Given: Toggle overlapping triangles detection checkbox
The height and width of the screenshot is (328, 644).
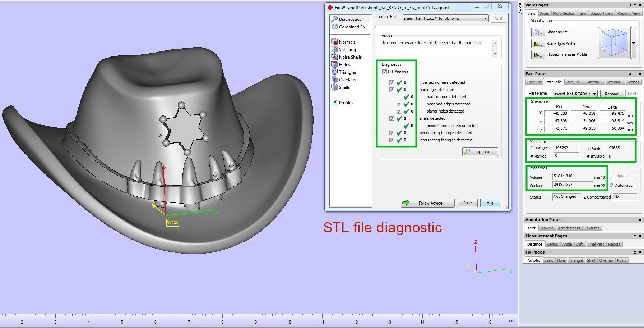Looking at the screenshot, I should (x=392, y=133).
